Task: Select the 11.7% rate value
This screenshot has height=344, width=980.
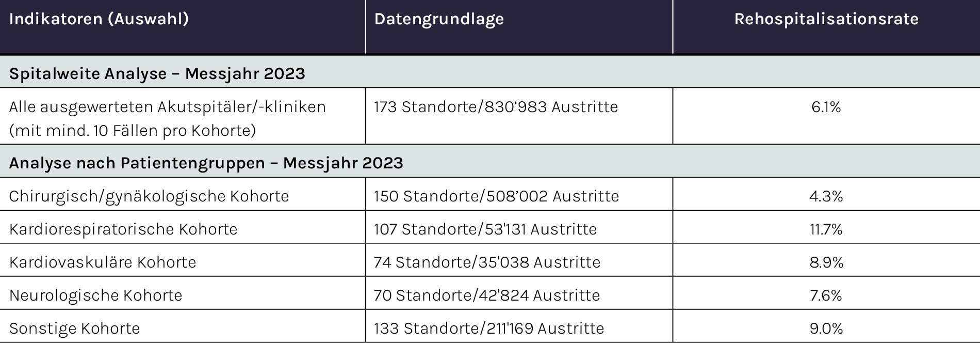Action: pos(826,229)
